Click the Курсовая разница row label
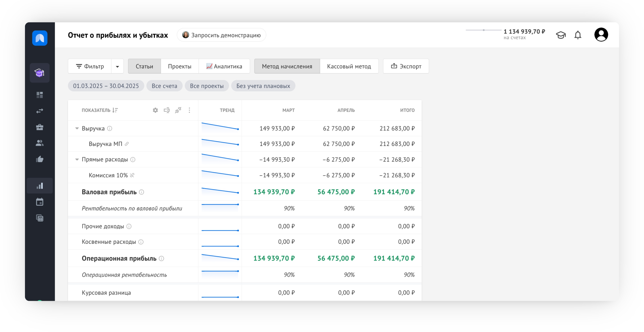The image size is (644, 332). pyautogui.click(x=106, y=293)
